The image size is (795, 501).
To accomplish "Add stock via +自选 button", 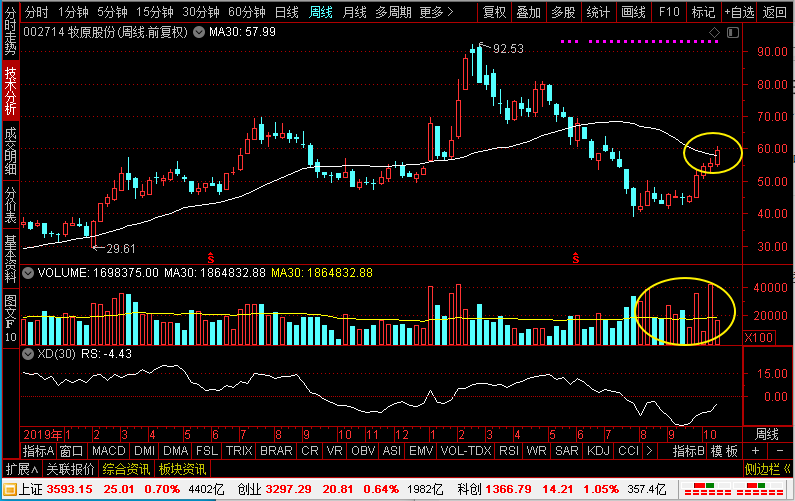I will pyautogui.click(x=739, y=12).
